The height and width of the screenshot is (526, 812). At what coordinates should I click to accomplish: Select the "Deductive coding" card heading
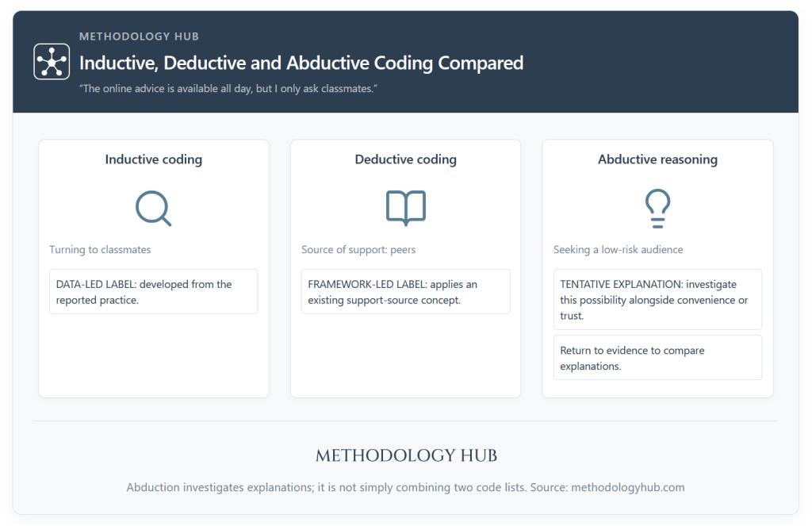pyautogui.click(x=405, y=159)
